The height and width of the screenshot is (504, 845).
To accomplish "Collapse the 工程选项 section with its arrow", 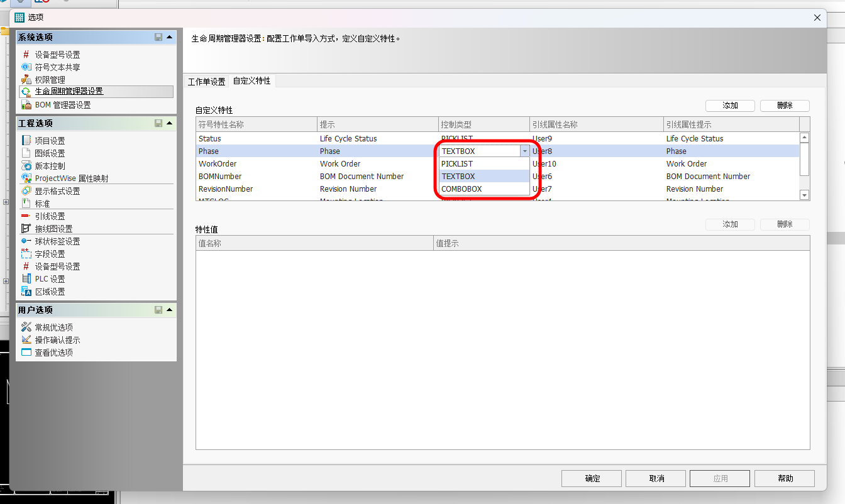I will (170, 123).
